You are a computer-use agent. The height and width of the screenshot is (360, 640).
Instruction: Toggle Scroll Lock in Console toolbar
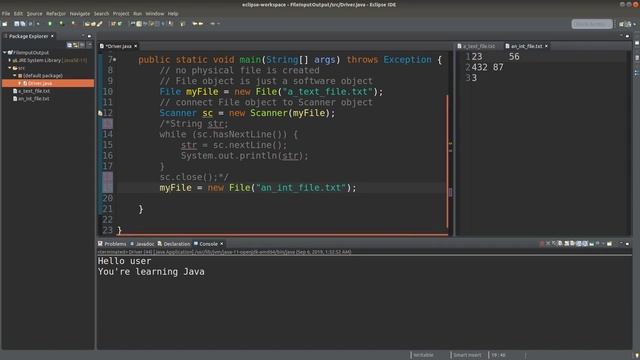tap(567, 244)
